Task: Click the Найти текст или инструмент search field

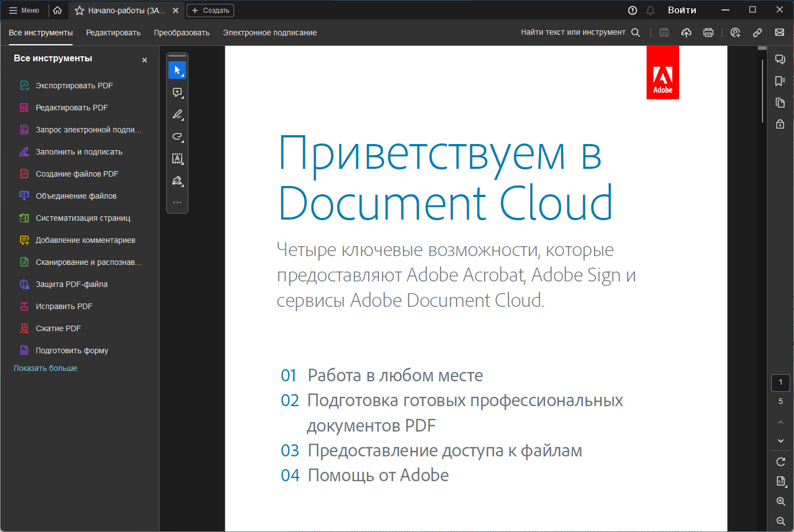Action: click(580, 33)
